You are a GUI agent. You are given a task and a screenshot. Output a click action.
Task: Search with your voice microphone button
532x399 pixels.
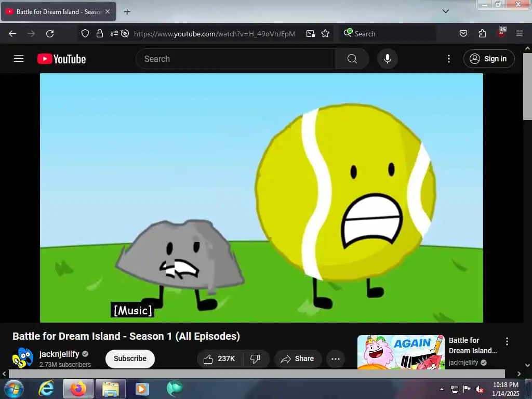(x=388, y=59)
